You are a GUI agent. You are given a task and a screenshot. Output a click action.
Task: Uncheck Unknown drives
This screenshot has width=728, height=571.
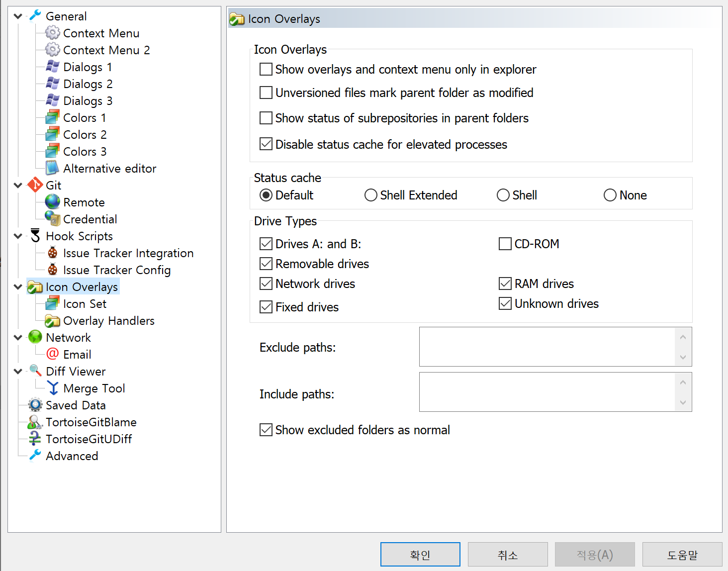point(505,303)
